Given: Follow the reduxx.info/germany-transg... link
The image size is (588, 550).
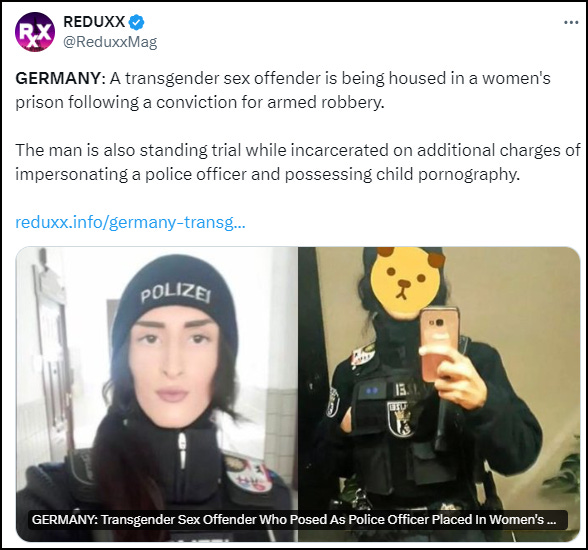Looking at the screenshot, I should [x=130, y=222].
